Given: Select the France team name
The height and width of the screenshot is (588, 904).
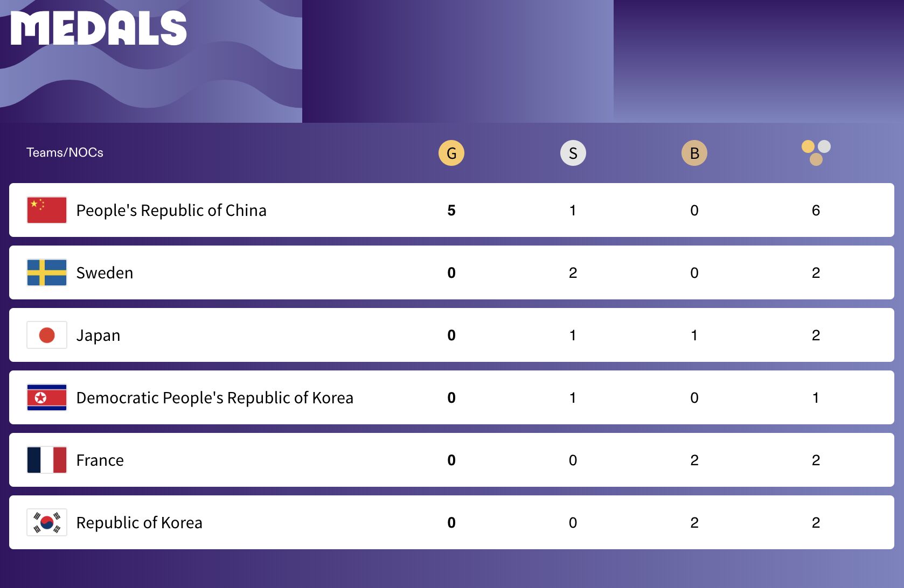Looking at the screenshot, I should tap(100, 460).
